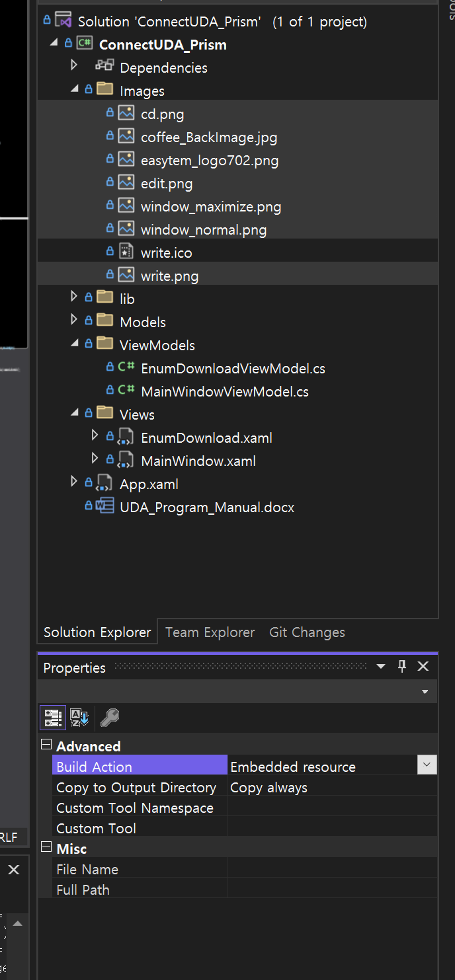Switch to the Team Explorer tab
455x980 pixels.
point(210,632)
